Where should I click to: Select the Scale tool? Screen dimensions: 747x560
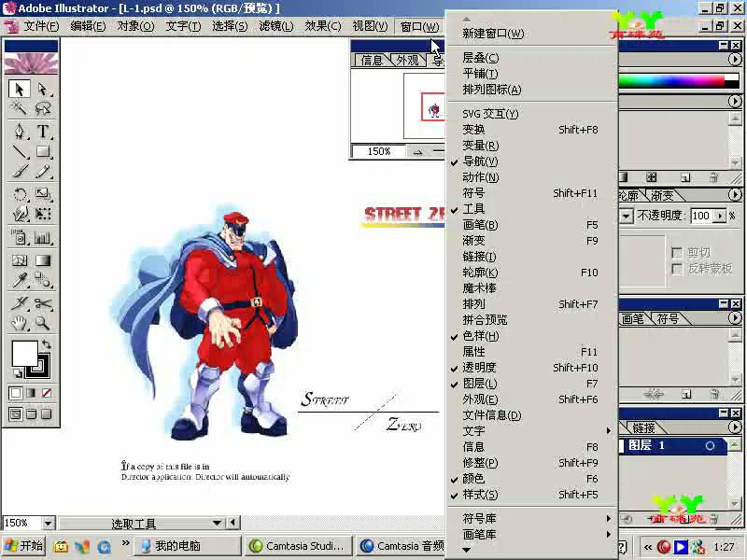(x=43, y=194)
